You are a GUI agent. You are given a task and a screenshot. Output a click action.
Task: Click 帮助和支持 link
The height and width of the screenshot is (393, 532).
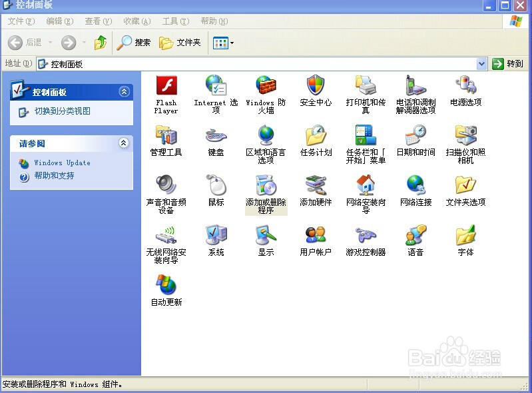point(54,176)
